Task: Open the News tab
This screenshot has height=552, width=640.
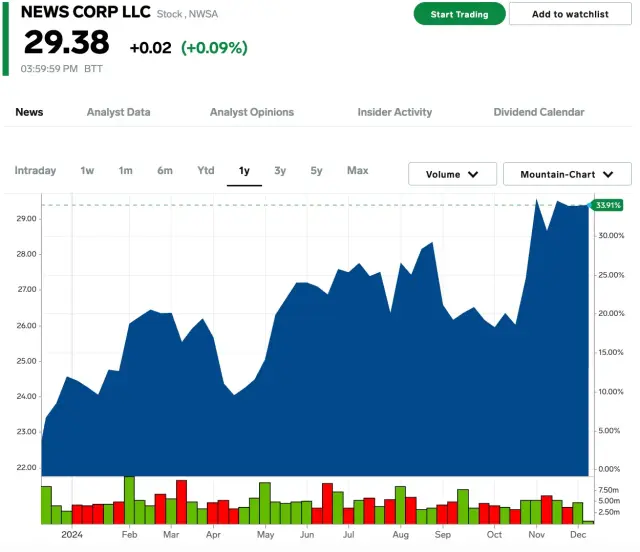Action: click(29, 112)
